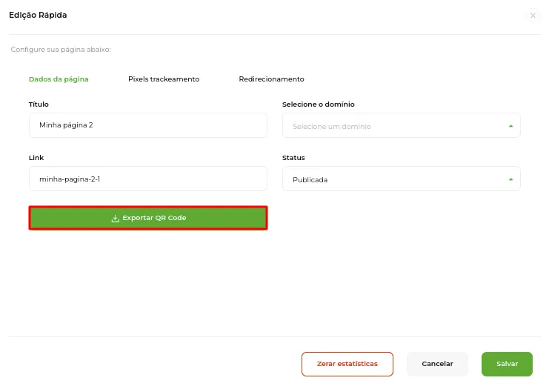The height and width of the screenshot is (392, 549).
Task: Click the Título input field
Action: tap(148, 125)
